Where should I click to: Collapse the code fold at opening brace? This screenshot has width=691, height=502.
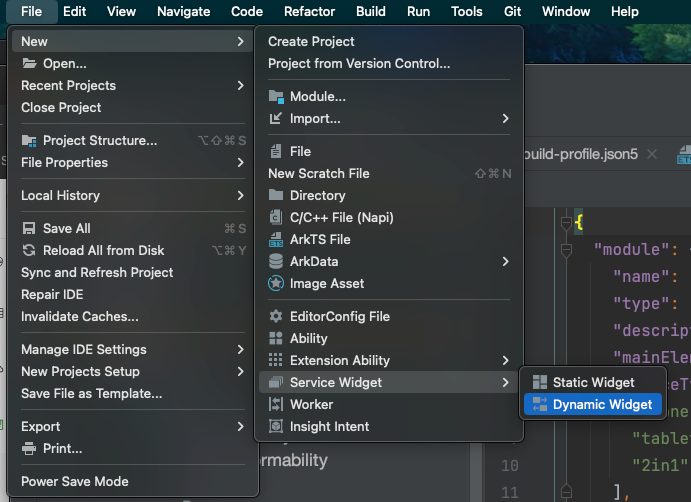pyautogui.click(x=566, y=223)
